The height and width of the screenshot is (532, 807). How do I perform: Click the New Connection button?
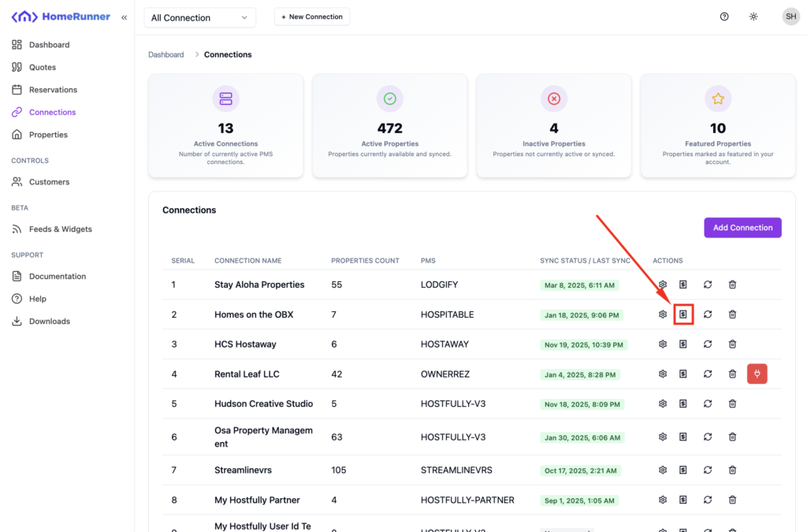pos(312,17)
